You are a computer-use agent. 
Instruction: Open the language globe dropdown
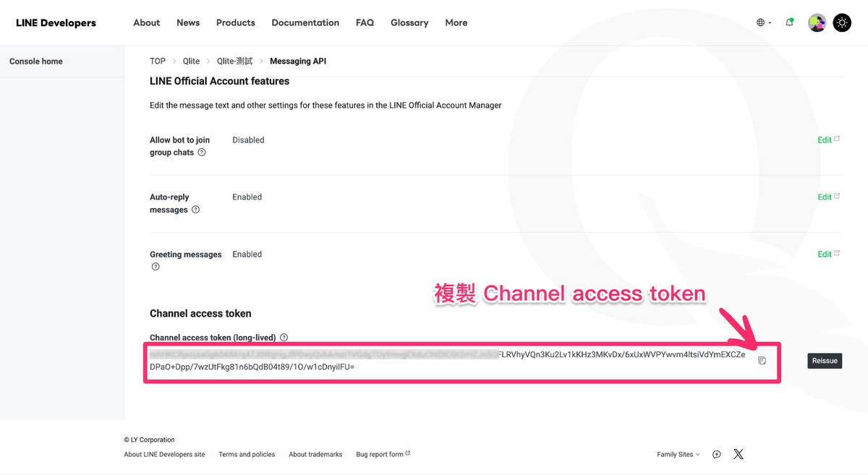coord(764,23)
